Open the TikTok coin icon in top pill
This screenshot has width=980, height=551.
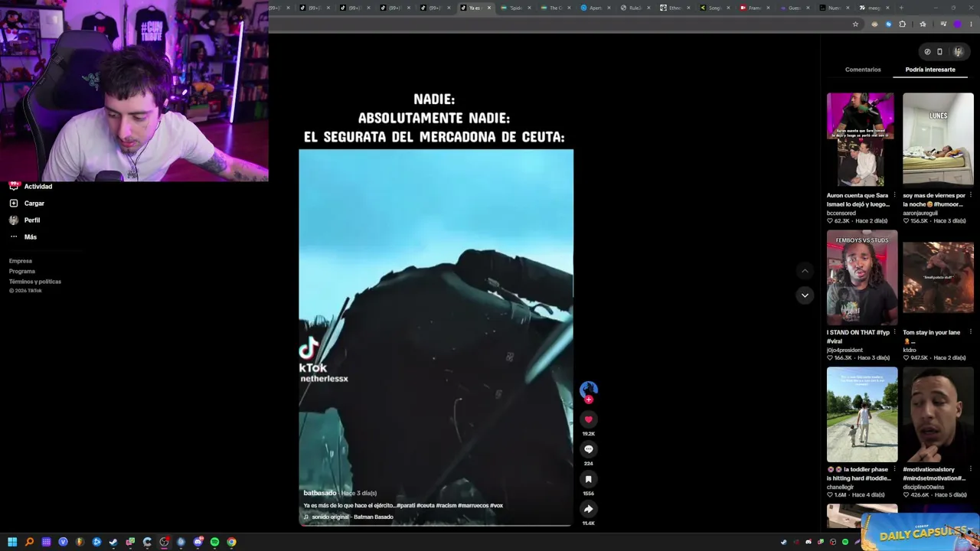pos(927,52)
